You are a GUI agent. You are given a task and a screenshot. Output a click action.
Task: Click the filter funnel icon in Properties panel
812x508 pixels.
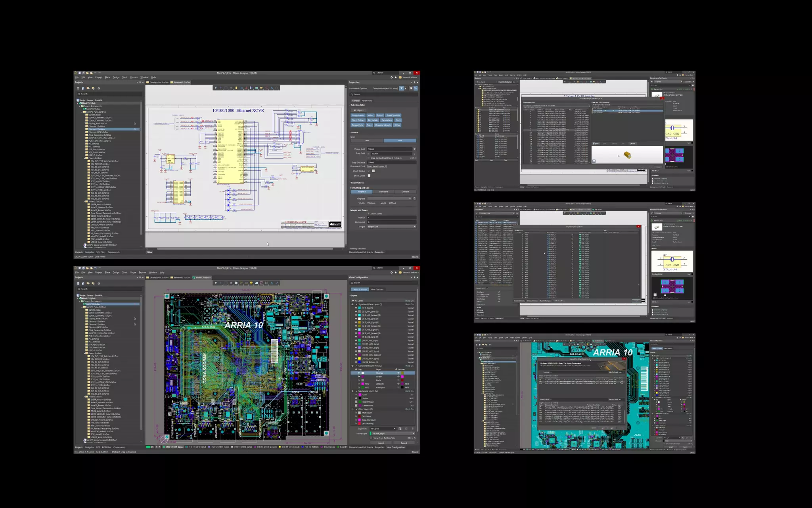[401, 88]
